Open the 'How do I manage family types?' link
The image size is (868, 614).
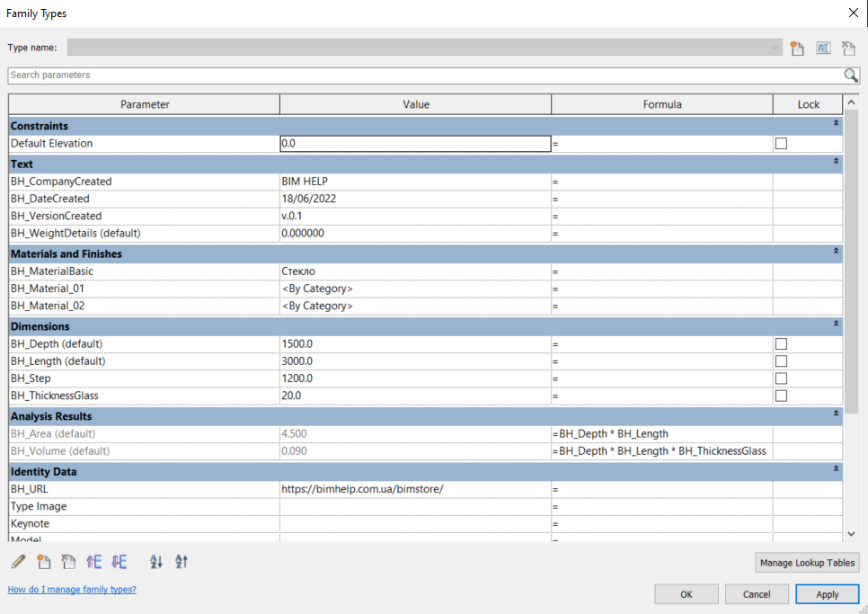click(72, 590)
